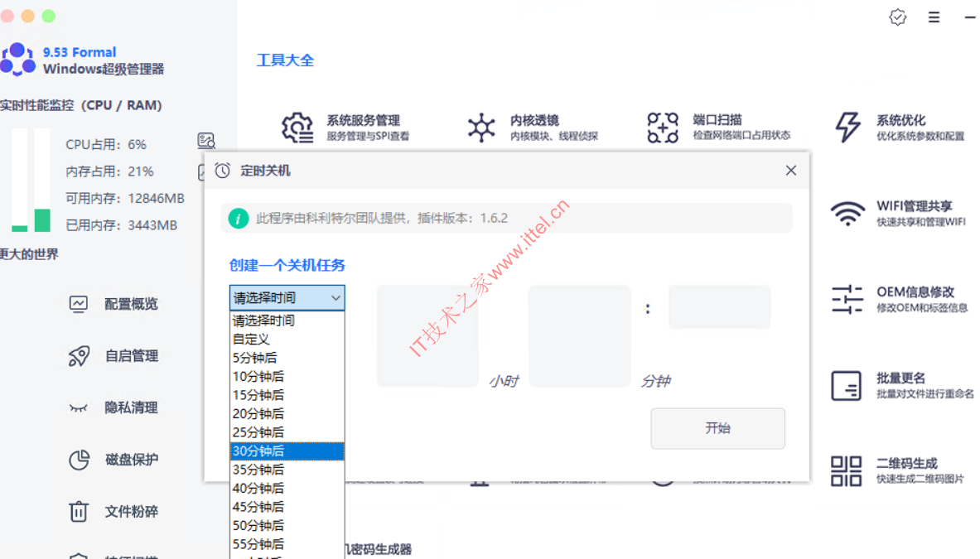Click the OEM信息修改 sliders icon
This screenshot has width=980, height=559.
point(847,299)
